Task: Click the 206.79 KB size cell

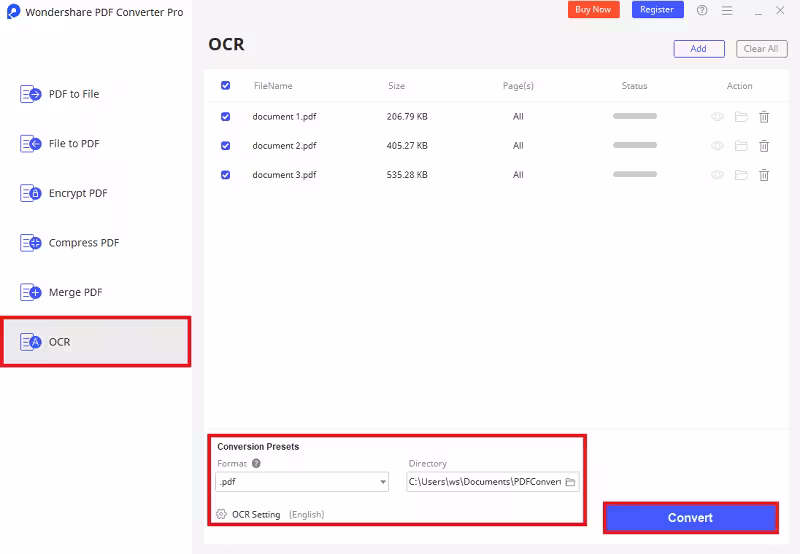Action: point(407,117)
